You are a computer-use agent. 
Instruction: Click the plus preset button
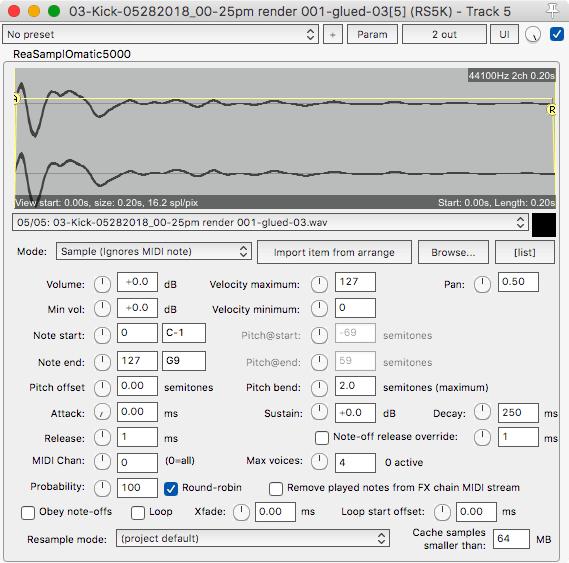(333, 34)
